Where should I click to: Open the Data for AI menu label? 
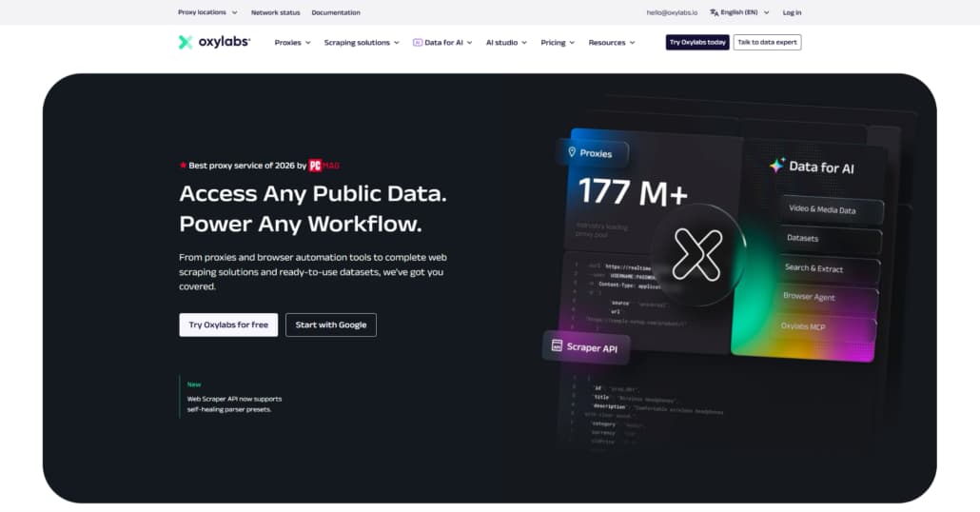pos(443,43)
